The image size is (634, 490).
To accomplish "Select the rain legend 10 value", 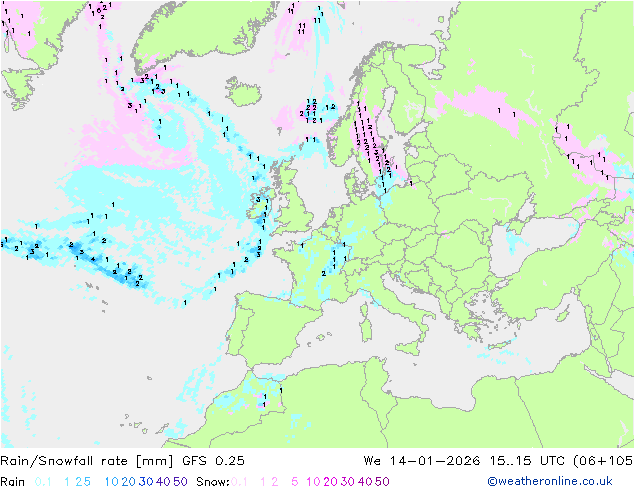I will [x=112, y=482].
